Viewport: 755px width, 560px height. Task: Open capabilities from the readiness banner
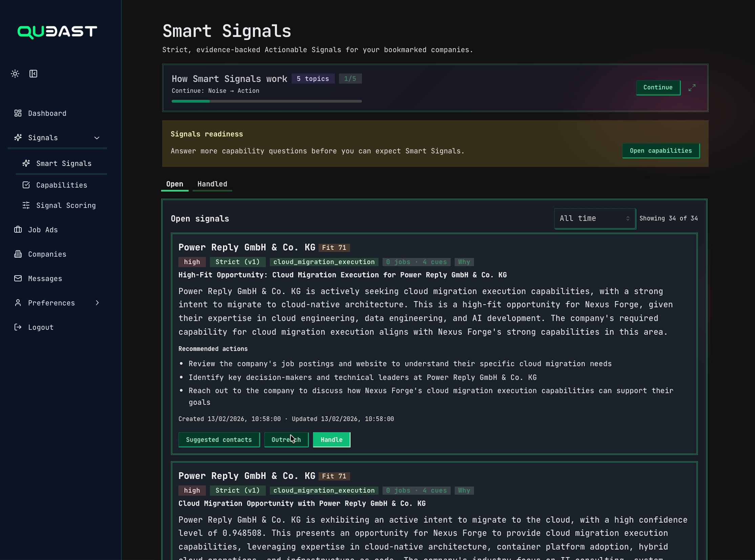661,151
